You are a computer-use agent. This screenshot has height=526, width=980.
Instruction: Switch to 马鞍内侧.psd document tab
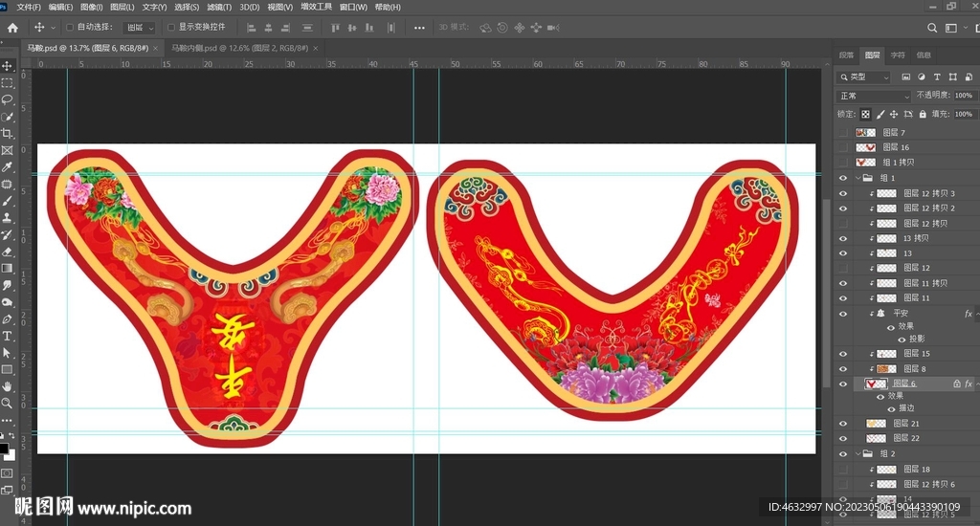pos(240,48)
